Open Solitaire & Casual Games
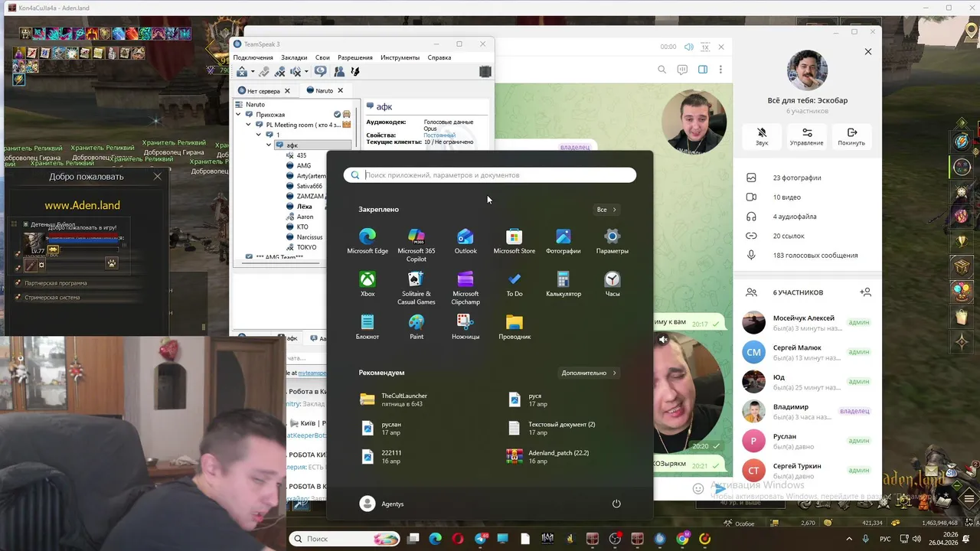The image size is (980, 551). [416, 287]
